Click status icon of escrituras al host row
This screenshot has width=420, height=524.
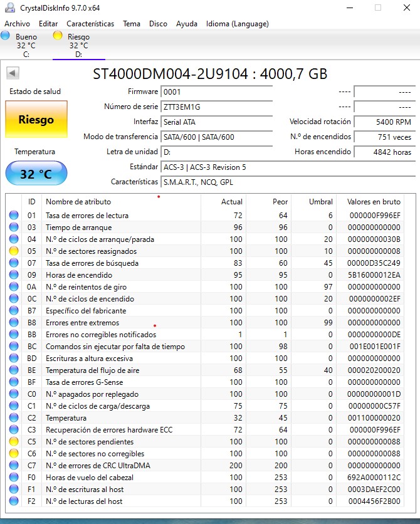14,490
